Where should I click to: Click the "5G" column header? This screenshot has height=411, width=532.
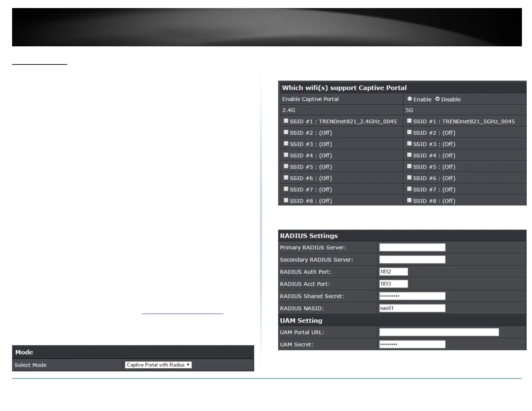409,110
